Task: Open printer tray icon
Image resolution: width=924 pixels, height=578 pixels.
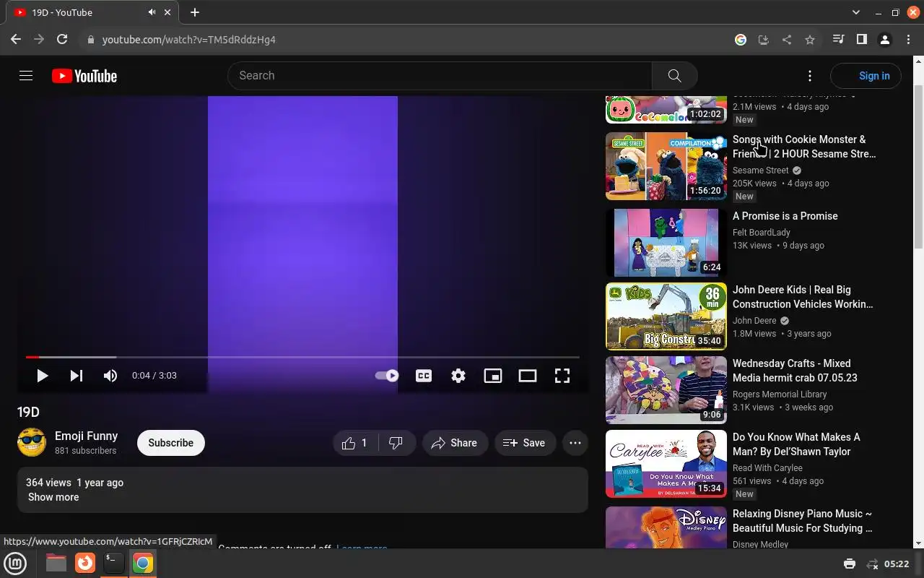Action: click(850, 564)
